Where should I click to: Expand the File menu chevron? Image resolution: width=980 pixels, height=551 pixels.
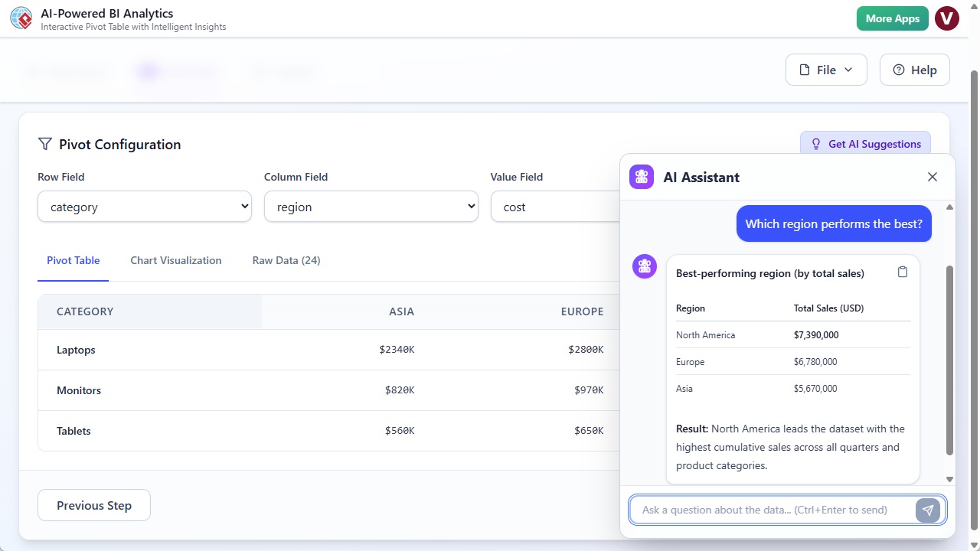tap(848, 70)
